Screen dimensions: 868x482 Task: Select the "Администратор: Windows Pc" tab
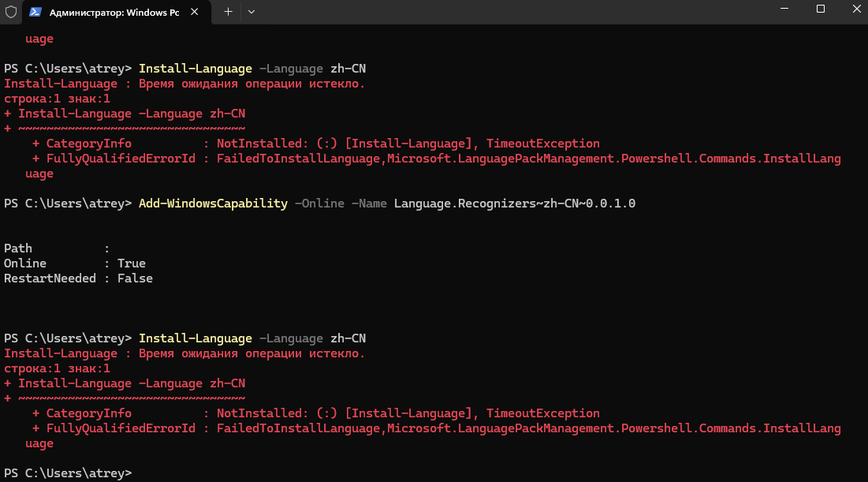click(x=116, y=12)
